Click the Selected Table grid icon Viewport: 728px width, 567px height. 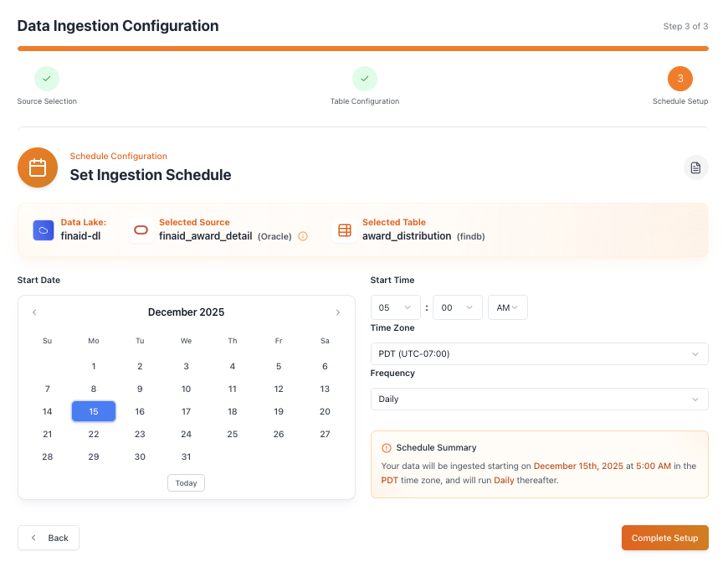pos(344,230)
